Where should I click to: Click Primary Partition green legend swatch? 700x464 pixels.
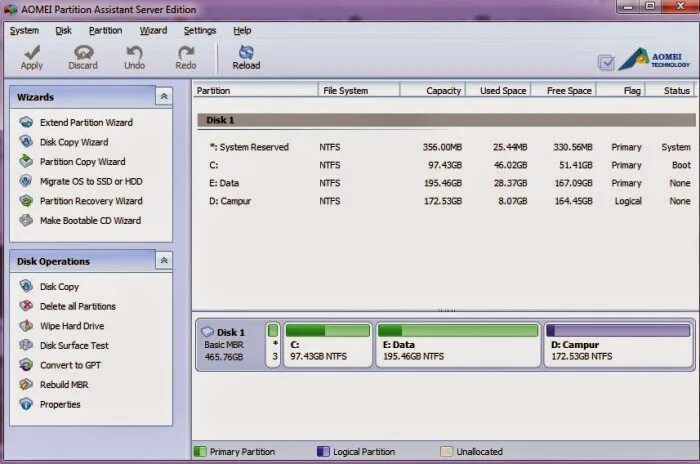[200, 451]
